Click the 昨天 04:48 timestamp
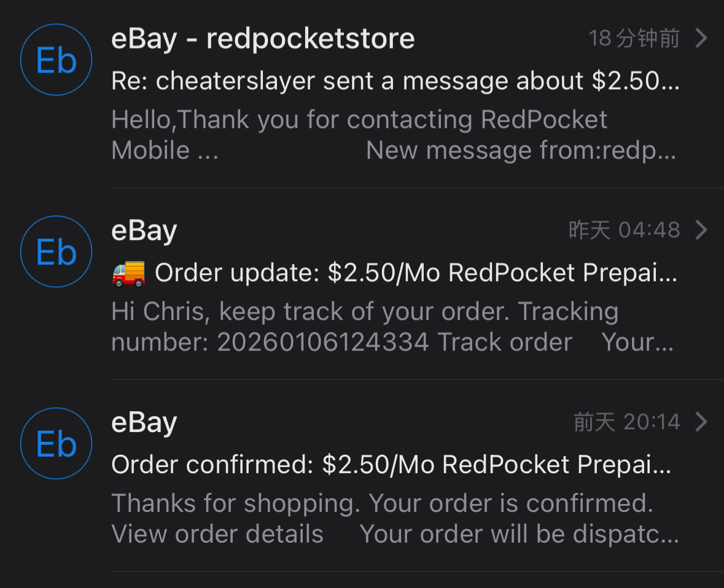Screen dimensions: 724x588 pyautogui.click(x=624, y=230)
